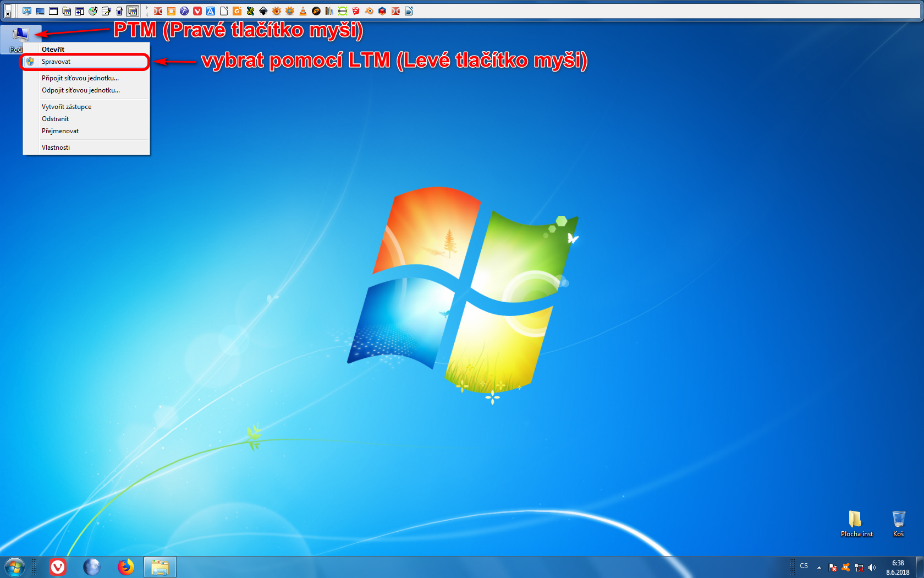Click the orange gear-eye icon beside VLC cone

pyautogui.click(x=290, y=11)
